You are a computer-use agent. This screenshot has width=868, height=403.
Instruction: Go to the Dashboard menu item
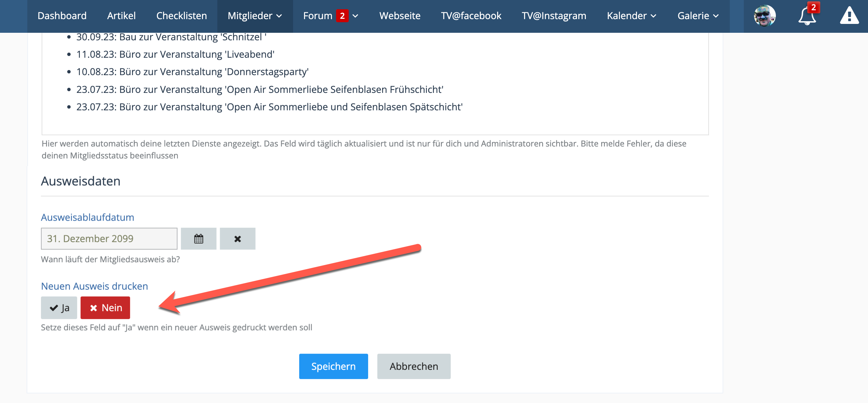pos(62,16)
